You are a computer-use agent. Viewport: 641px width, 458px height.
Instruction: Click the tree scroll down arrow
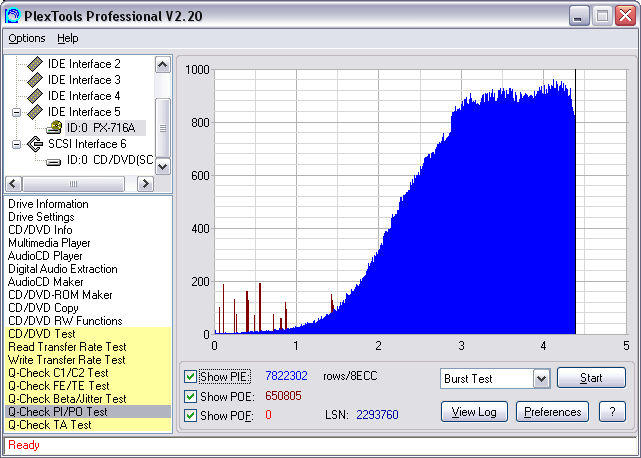[163, 166]
